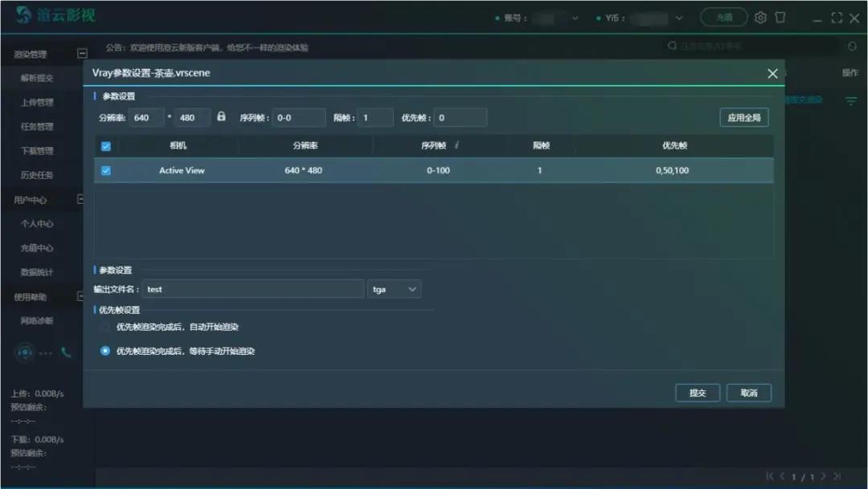Select auto-start rendering after priority frames
The image size is (868, 489).
click(105, 328)
